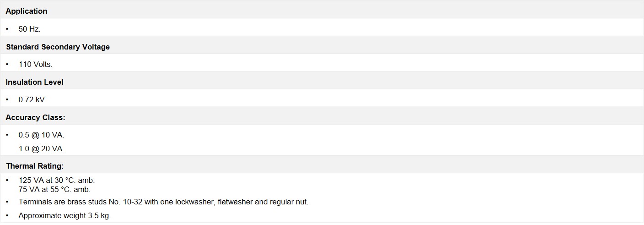
Task: Click the bullet before 0.72 kV
Action: pyautogui.click(x=7, y=99)
